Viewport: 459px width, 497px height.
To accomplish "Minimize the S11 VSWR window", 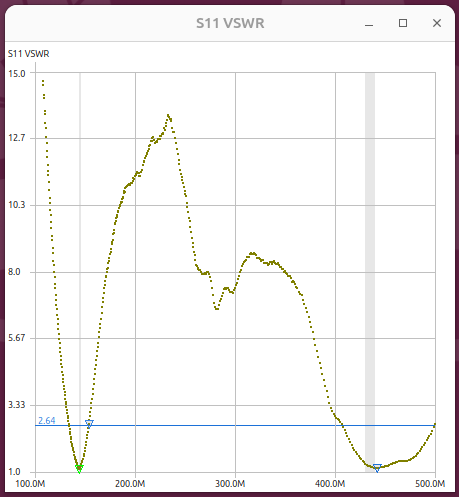I will point(369,23).
